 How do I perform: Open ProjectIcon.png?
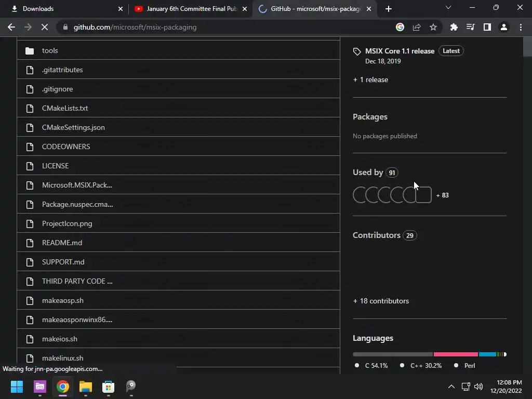tap(67, 223)
